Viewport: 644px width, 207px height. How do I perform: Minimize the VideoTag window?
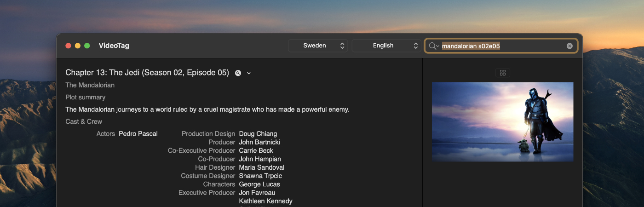click(x=77, y=46)
